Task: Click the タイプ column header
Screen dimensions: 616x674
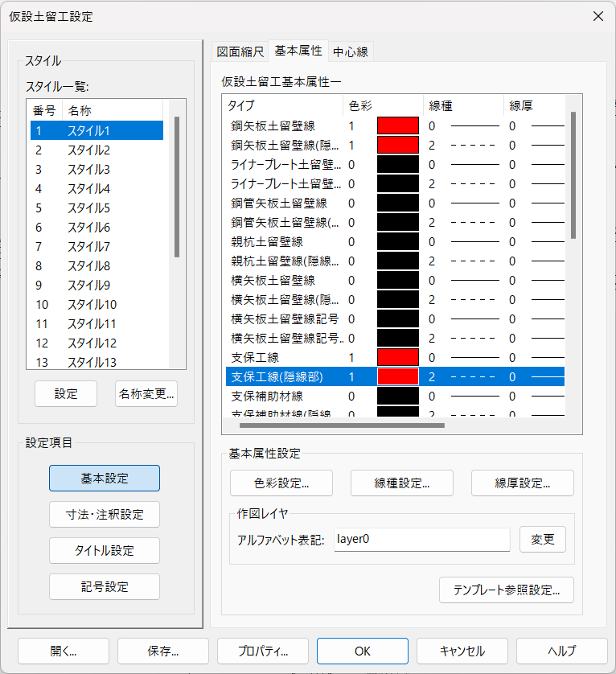Action: [283, 105]
